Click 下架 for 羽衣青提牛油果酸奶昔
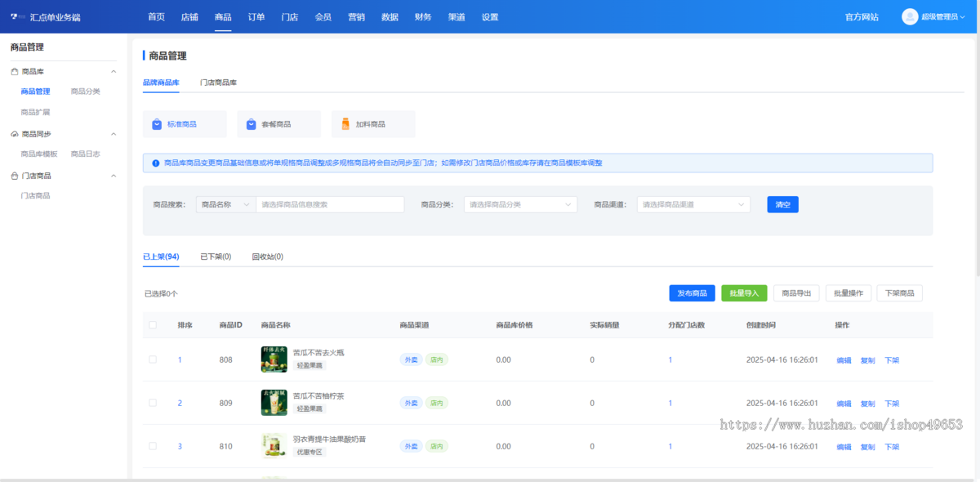This screenshot has height=482, width=980. (x=892, y=447)
